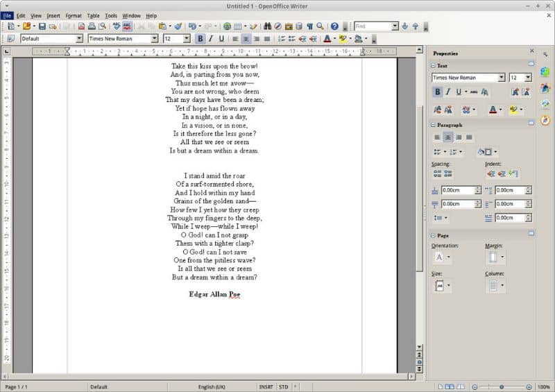This screenshot has width=555, height=392.
Task: Click the Find toolbar text field
Action: point(373,26)
